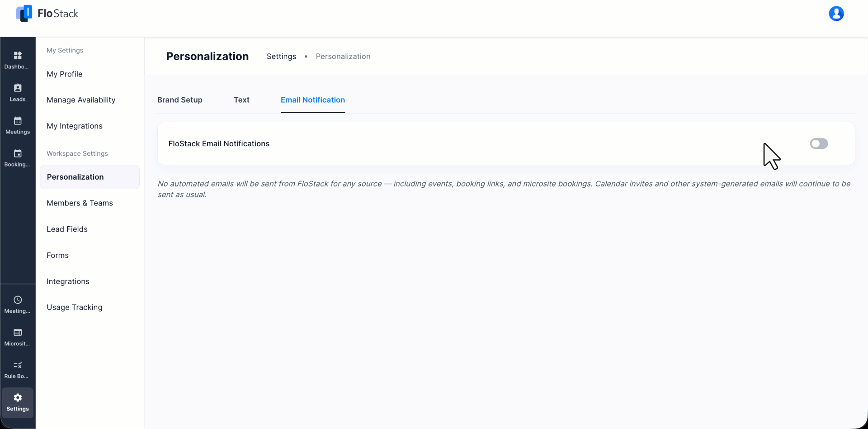Open Forms settings
Viewport: 868px width, 429px height.
click(57, 256)
